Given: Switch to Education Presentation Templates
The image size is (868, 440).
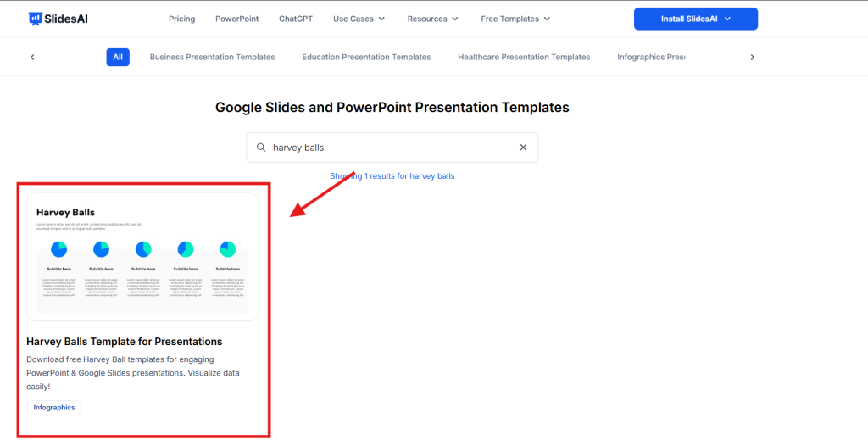Looking at the screenshot, I should click(x=366, y=57).
